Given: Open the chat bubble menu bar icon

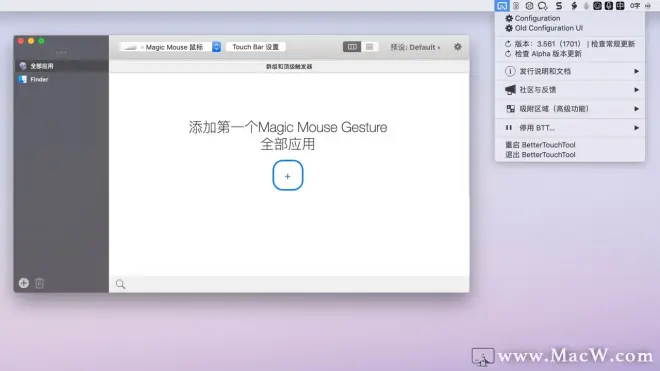Looking at the screenshot, I should [543, 5].
